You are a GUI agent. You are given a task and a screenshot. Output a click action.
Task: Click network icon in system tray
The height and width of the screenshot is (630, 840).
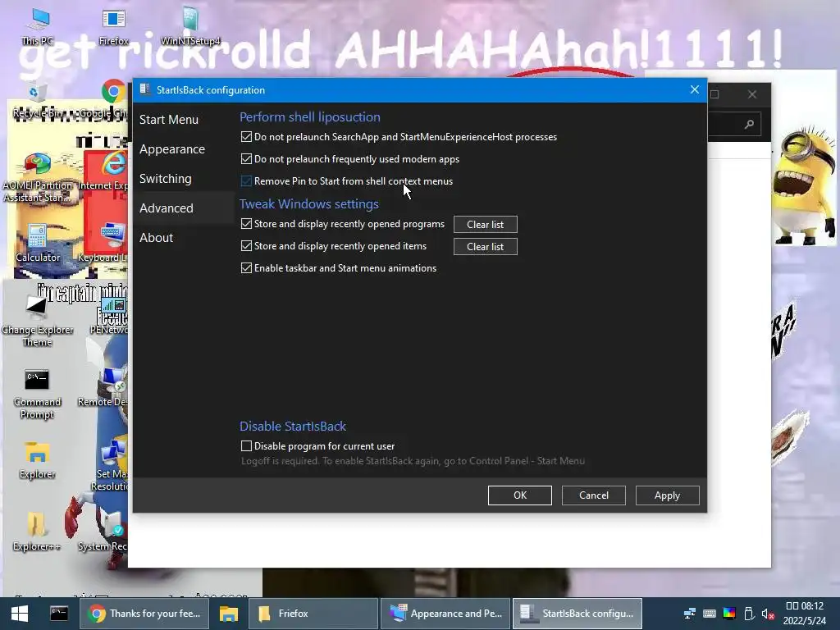pos(689,614)
